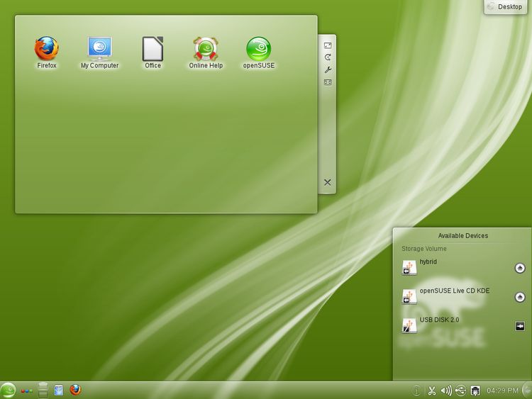Image resolution: width=532 pixels, height=399 pixels.
Task: Select the hybrid device entry
Action: (x=428, y=262)
